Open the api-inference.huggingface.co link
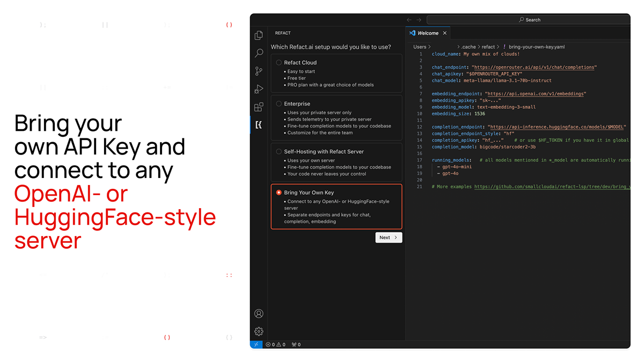The image size is (644, 362). tap(557, 127)
